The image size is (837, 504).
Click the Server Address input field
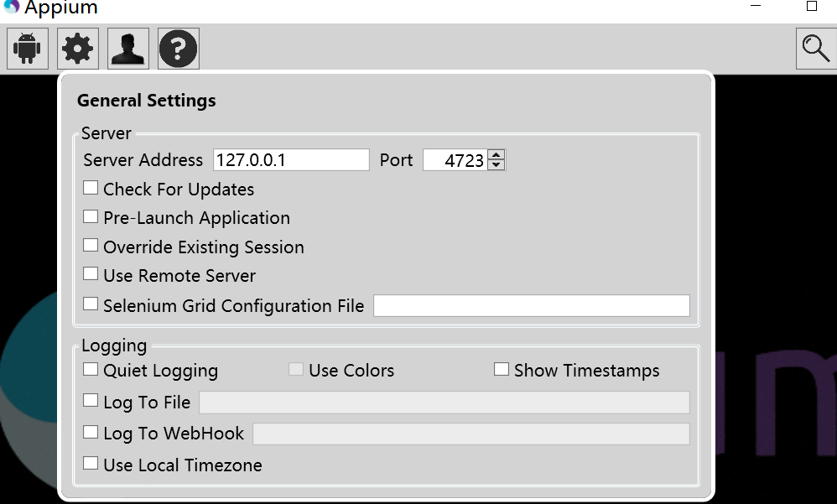pyautogui.click(x=291, y=160)
